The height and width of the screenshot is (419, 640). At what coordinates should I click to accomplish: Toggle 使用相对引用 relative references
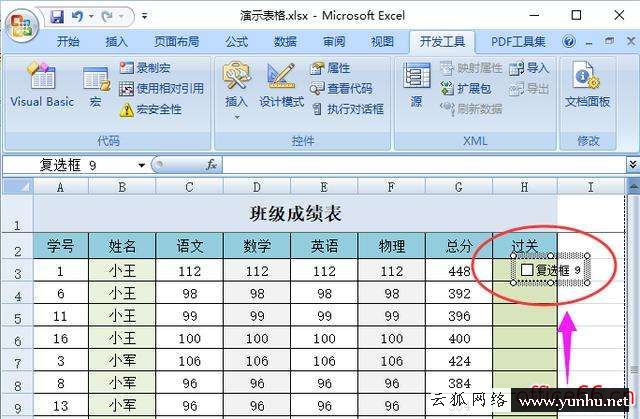pyautogui.click(x=161, y=89)
